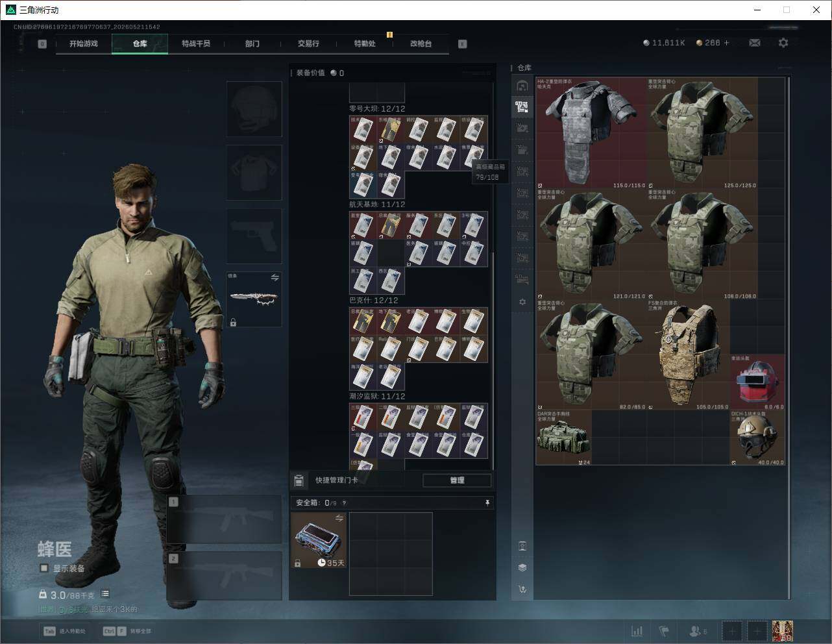Click the second plus squad slot

[757, 631]
